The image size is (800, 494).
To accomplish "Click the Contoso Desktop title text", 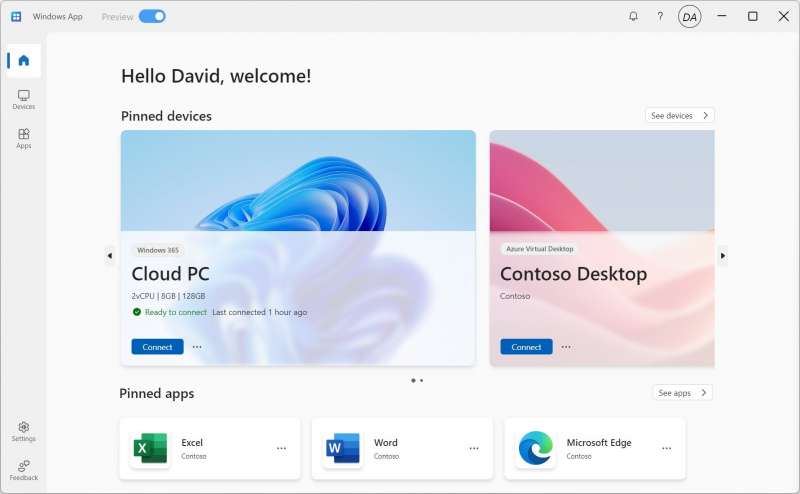I will (x=573, y=274).
